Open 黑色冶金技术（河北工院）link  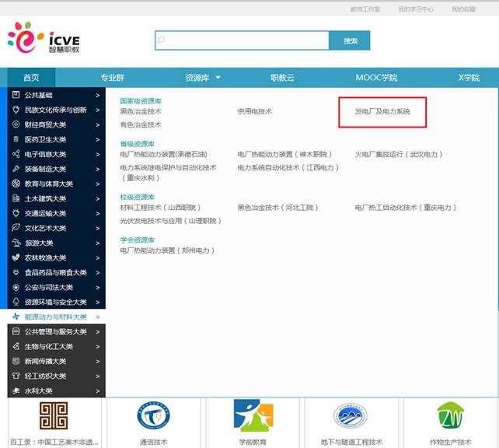point(277,208)
